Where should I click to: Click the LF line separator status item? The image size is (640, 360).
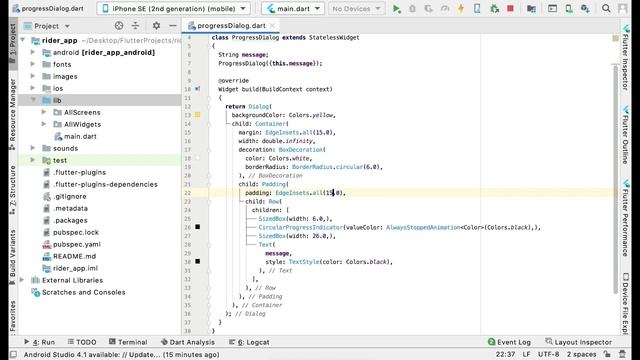[527, 354]
